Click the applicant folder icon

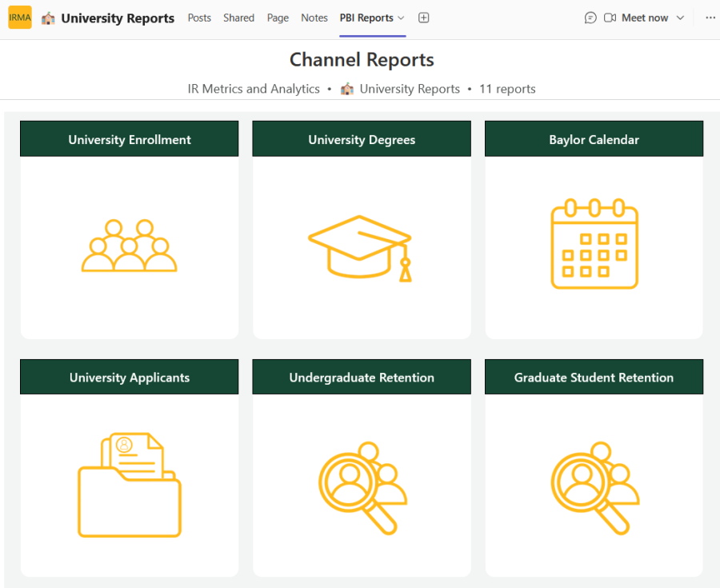(x=130, y=485)
